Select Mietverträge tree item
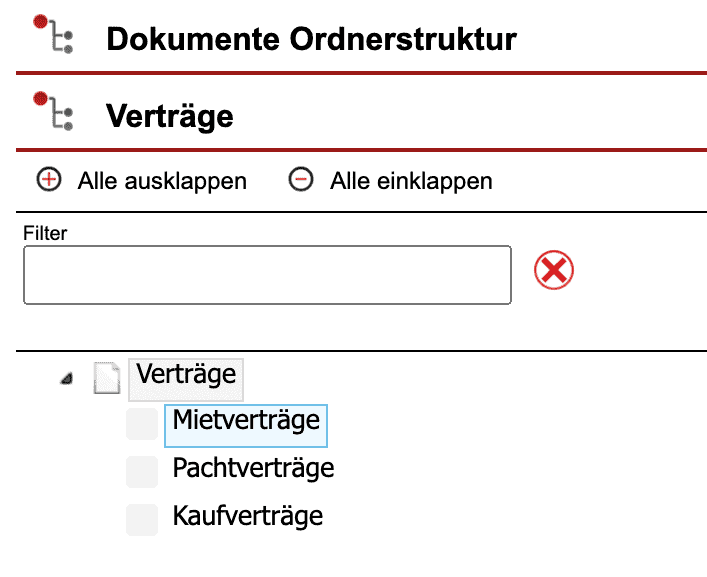This screenshot has width=707, height=577. click(x=246, y=420)
